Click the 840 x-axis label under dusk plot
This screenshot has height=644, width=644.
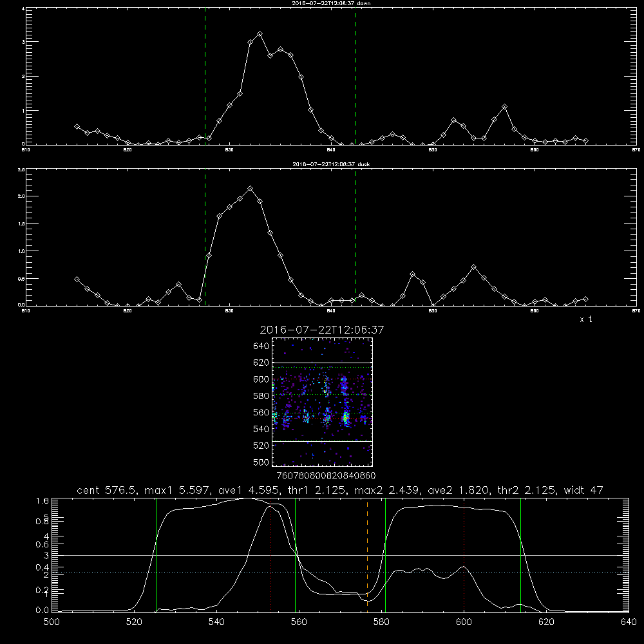(331, 311)
